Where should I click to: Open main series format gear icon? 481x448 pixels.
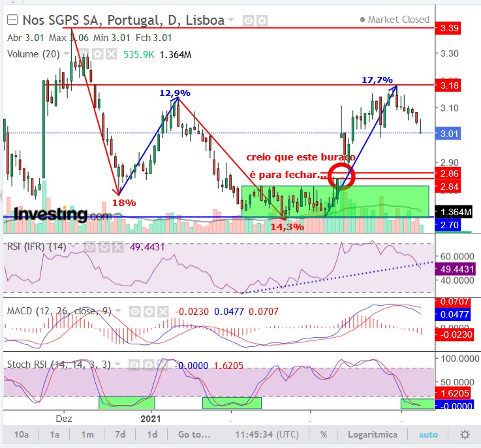262,21
